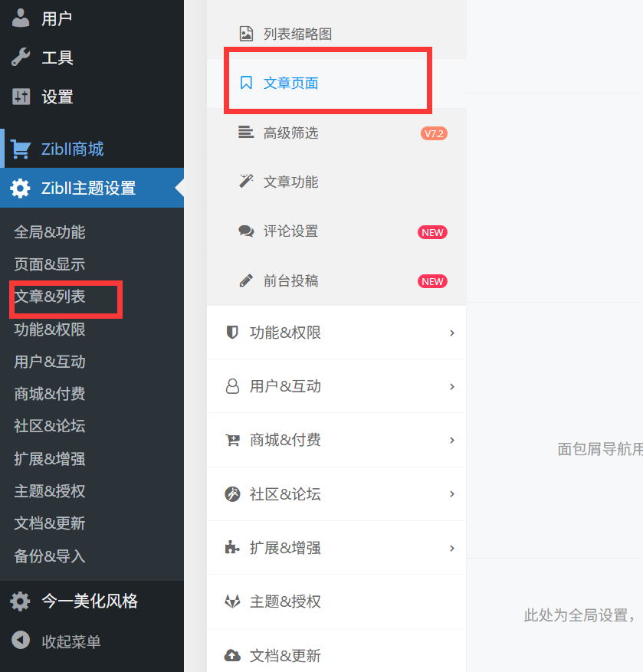Open the 文章&列表 submenu link
Screen dimensions: 643x672
click(50, 296)
